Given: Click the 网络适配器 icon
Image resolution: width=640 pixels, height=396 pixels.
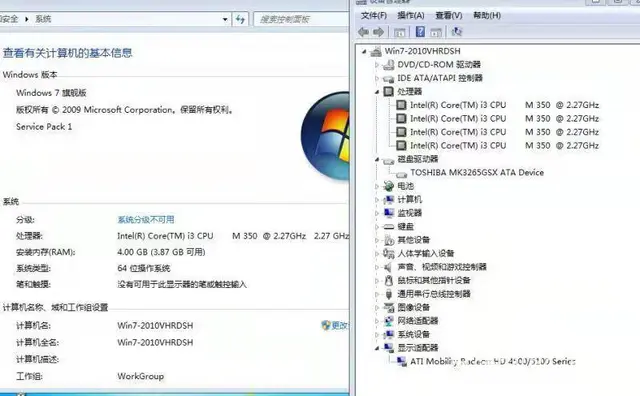Looking at the screenshot, I should coord(389,321).
